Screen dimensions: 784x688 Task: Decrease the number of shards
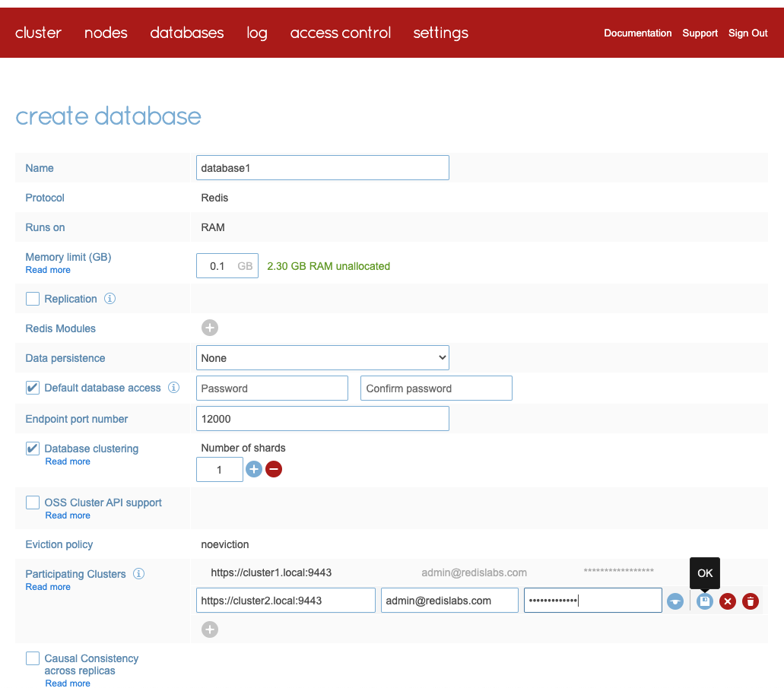click(274, 469)
